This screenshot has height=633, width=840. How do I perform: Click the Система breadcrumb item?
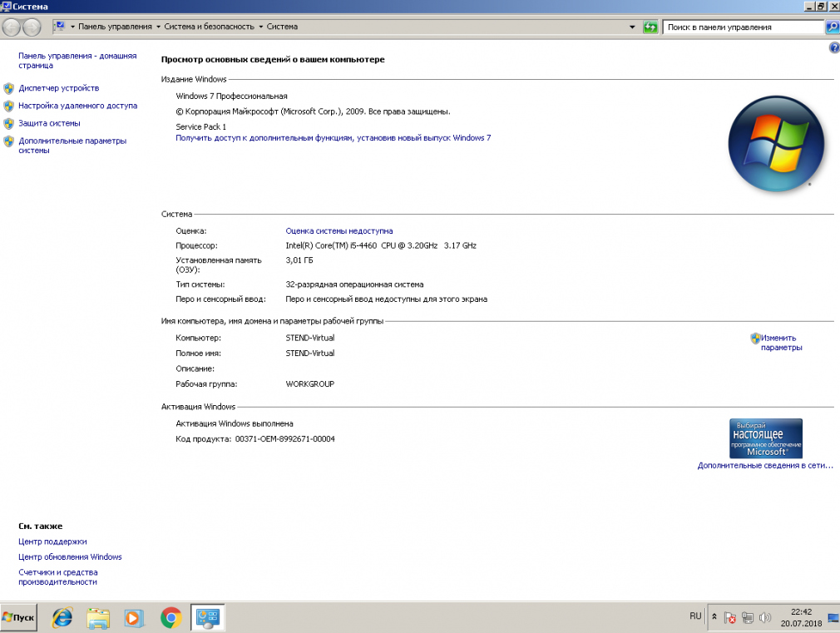click(x=282, y=27)
